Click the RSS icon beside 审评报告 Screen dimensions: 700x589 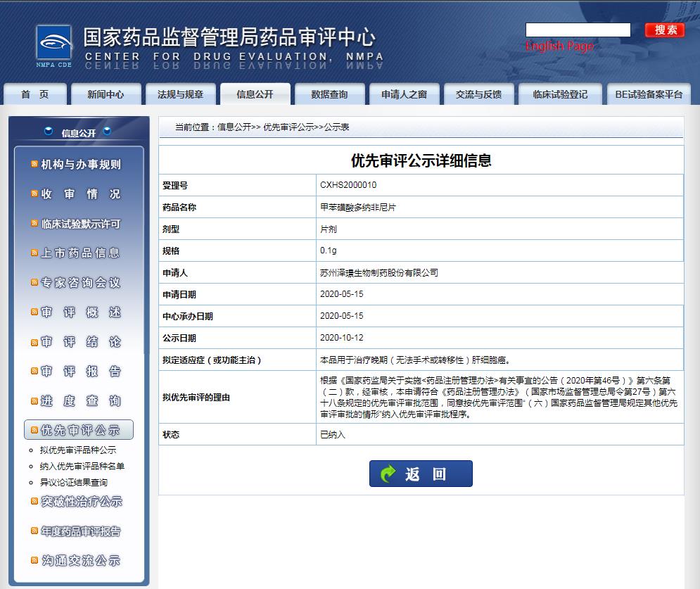pos(34,371)
